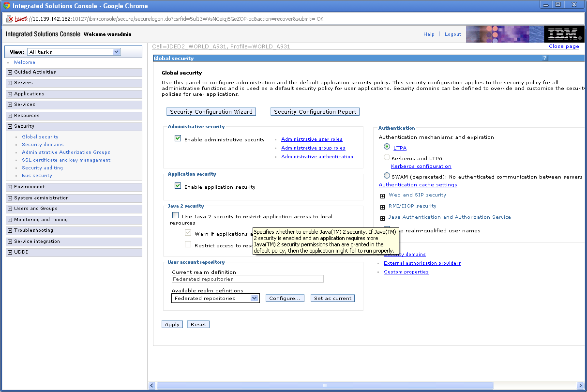Expand the System administration node
The width and height of the screenshot is (587, 392).
pos(10,198)
